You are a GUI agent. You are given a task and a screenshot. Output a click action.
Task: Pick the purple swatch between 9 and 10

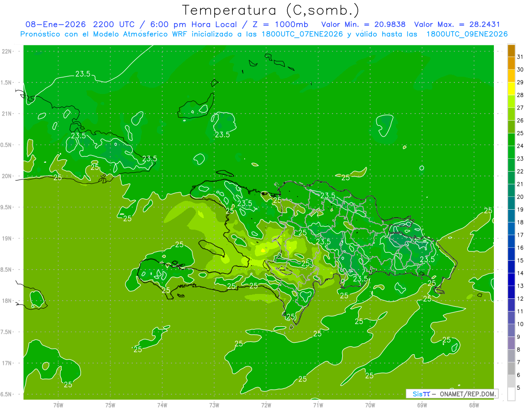point(511,330)
